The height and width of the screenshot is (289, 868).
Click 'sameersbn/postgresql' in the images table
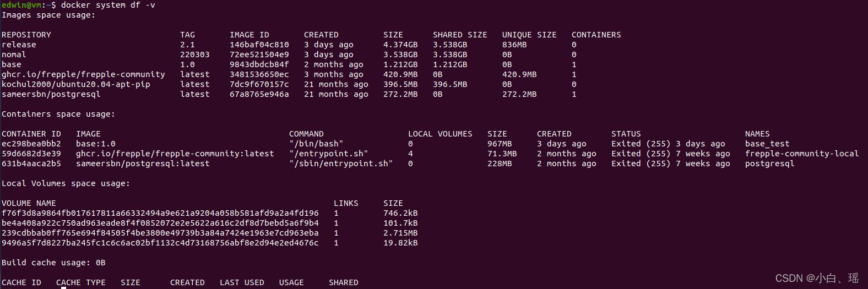[x=51, y=94]
